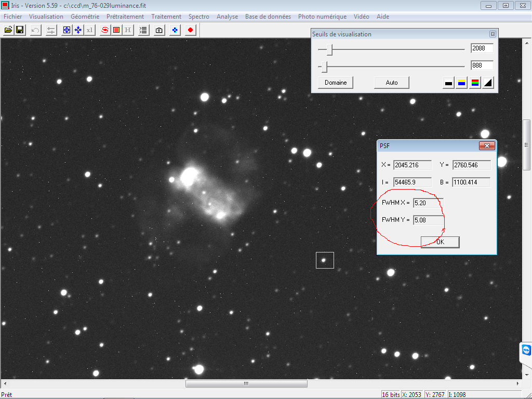Image resolution: width=532 pixels, height=399 pixels.
Task: Click the upper threshold slider handle
Action: (329, 49)
